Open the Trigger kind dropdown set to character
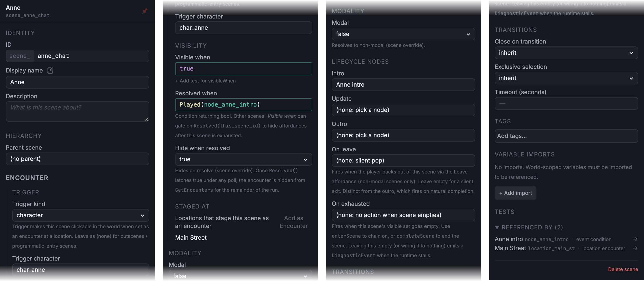This screenshot has width=644, height=281. click(x=80, y=215)
